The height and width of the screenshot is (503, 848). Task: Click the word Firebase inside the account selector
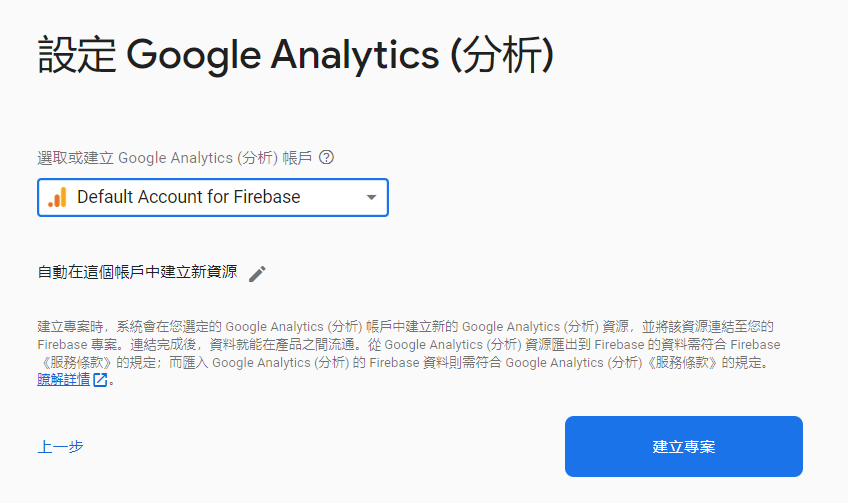point(267,197)
